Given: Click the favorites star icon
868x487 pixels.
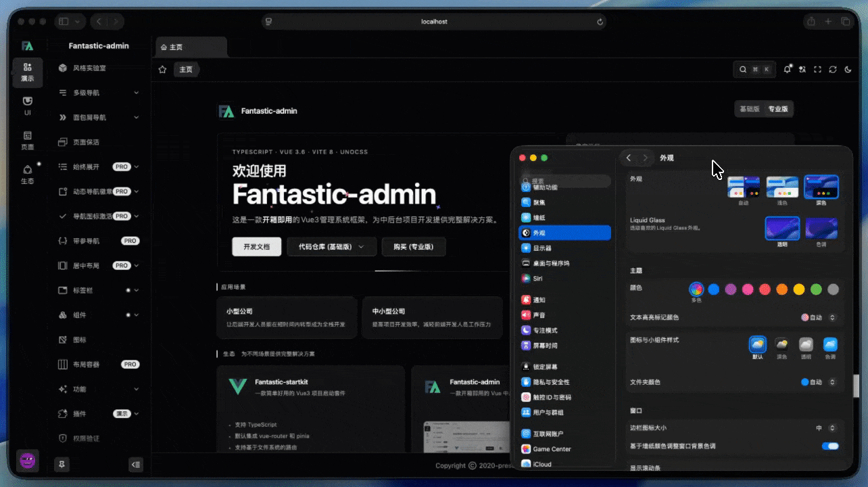Looking at the screenshot, I should point(162,70).
